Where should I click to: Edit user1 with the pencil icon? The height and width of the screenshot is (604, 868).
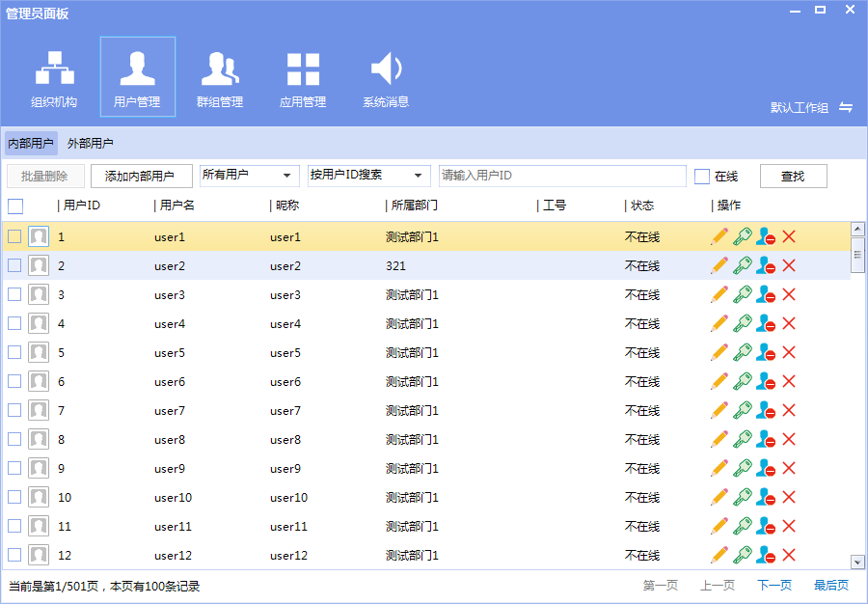click(719, 237)
